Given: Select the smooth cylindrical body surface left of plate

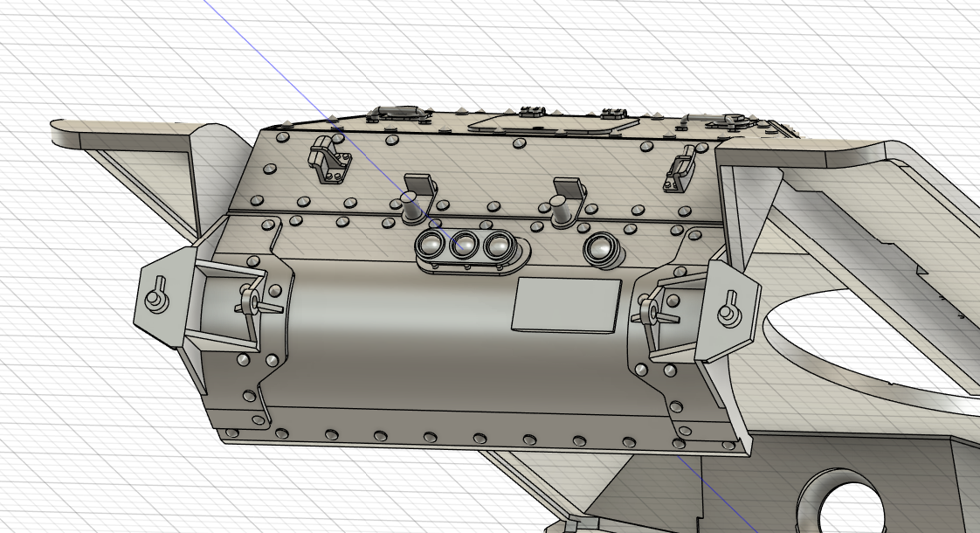Looking at the screenshot, I should (x=393, y=332).
